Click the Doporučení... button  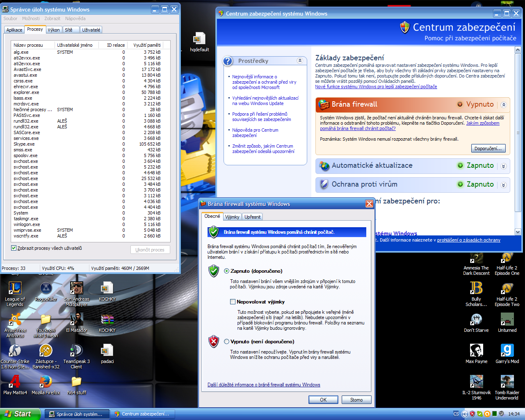click(x=488, y=148)
